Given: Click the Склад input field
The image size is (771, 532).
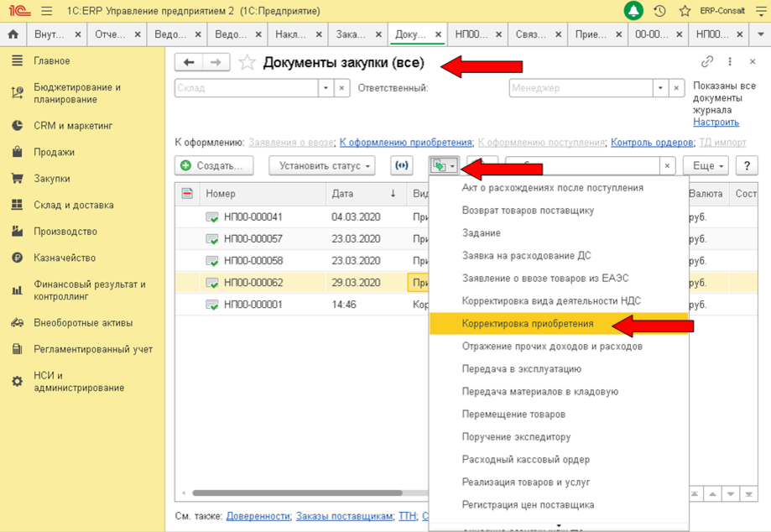Looking at the screenshot, I should [x=247, y=88].
